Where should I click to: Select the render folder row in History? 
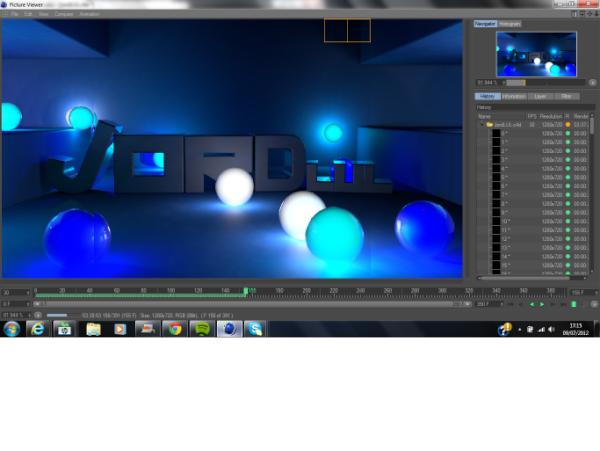(x=533, y=125)
